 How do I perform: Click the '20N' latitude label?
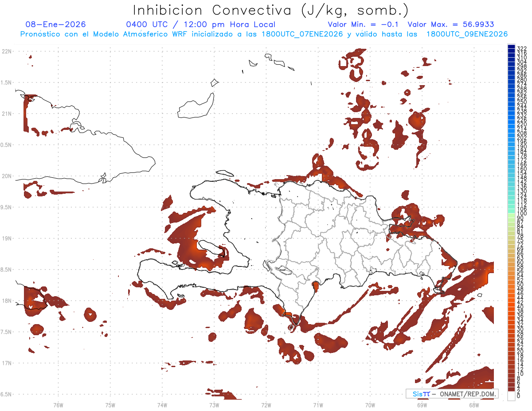coord(7,176)
